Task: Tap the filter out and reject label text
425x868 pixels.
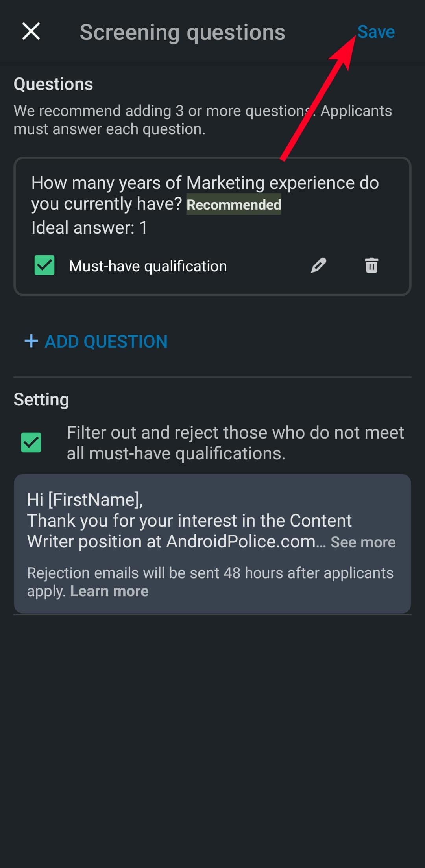Action: [235, 443]
